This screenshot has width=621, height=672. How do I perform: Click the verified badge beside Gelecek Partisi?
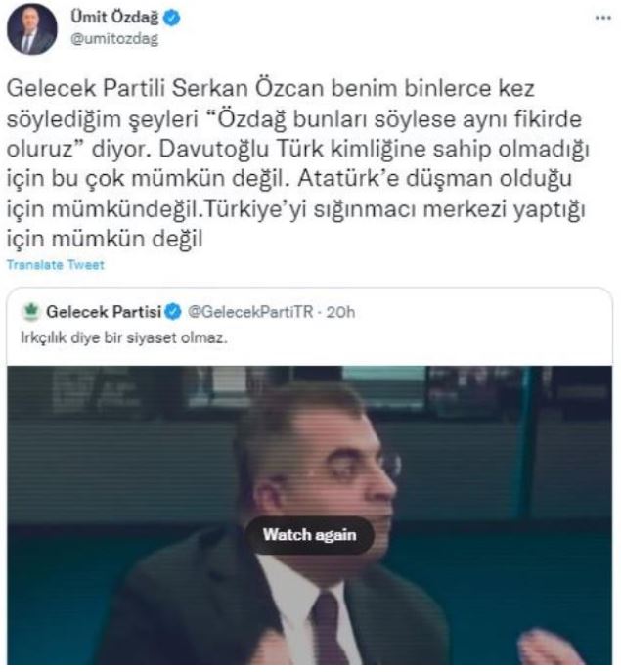tap(173, 312)
